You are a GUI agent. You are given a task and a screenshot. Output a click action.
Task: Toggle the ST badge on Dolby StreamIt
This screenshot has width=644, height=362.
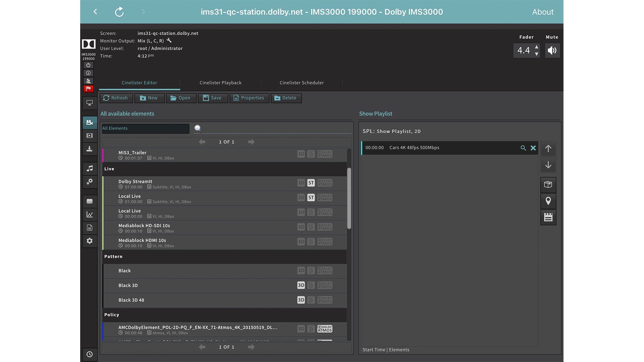pyautogui.click(x=311, y=183)
